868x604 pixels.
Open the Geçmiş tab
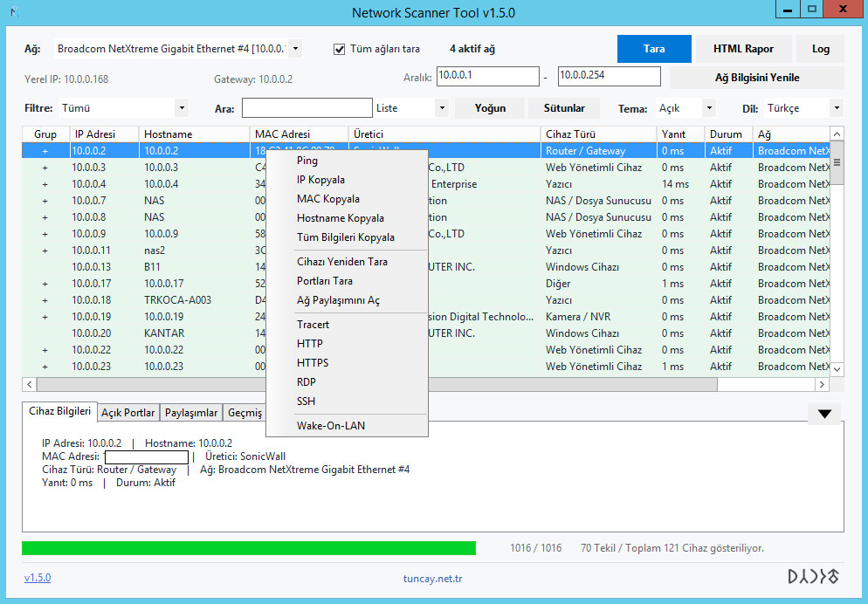[x=245, y=413]
